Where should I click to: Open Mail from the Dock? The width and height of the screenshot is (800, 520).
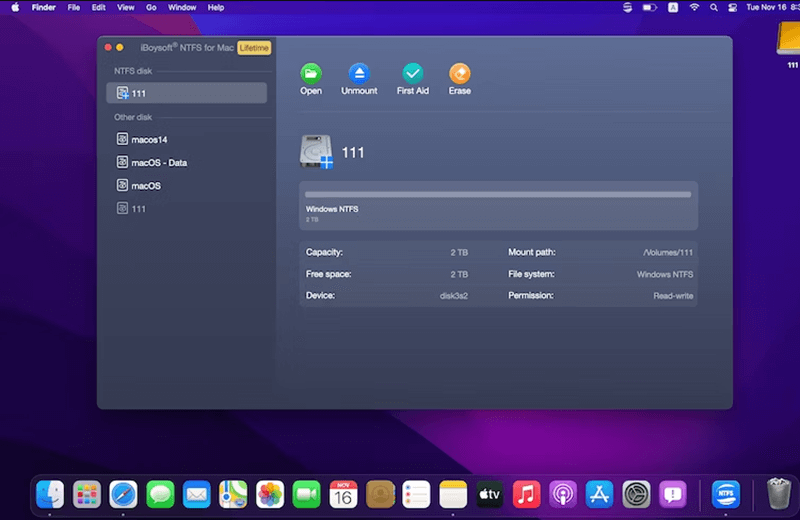[196, 494]
